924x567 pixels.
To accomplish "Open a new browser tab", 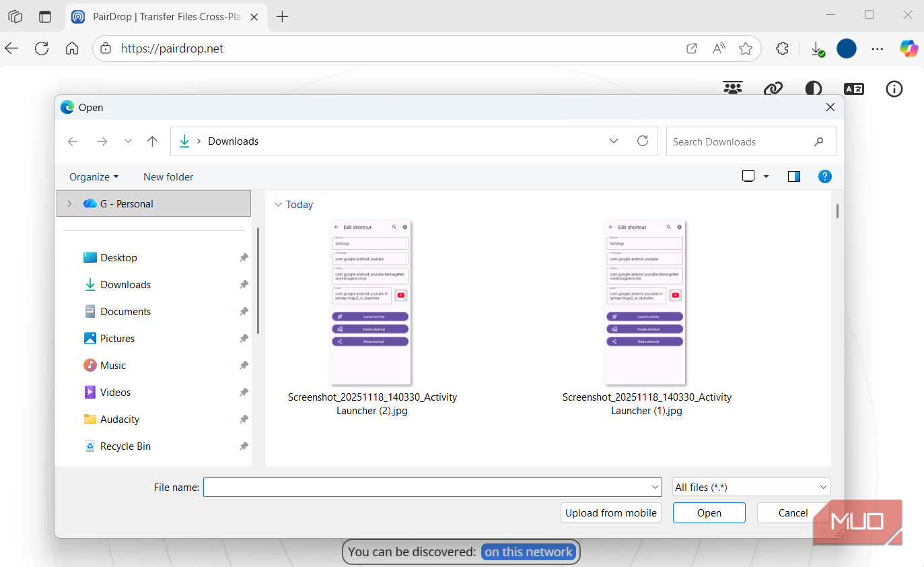I will [283, 17].
